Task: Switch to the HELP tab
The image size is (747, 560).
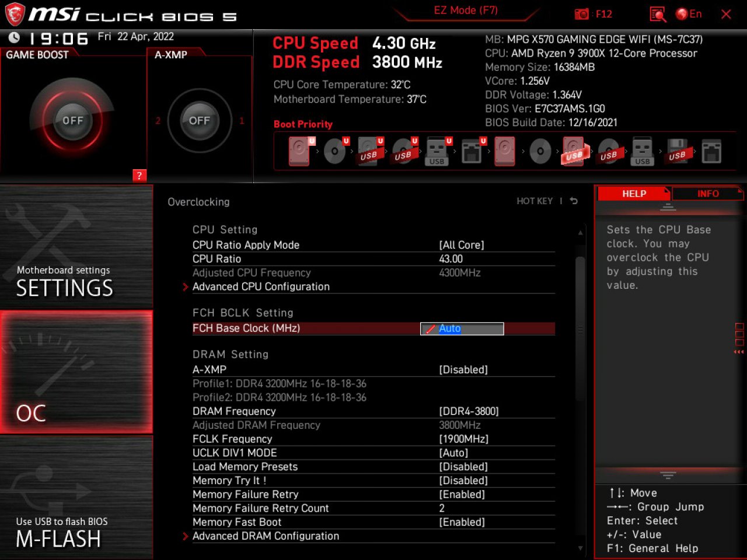Action: click(634, 194)
